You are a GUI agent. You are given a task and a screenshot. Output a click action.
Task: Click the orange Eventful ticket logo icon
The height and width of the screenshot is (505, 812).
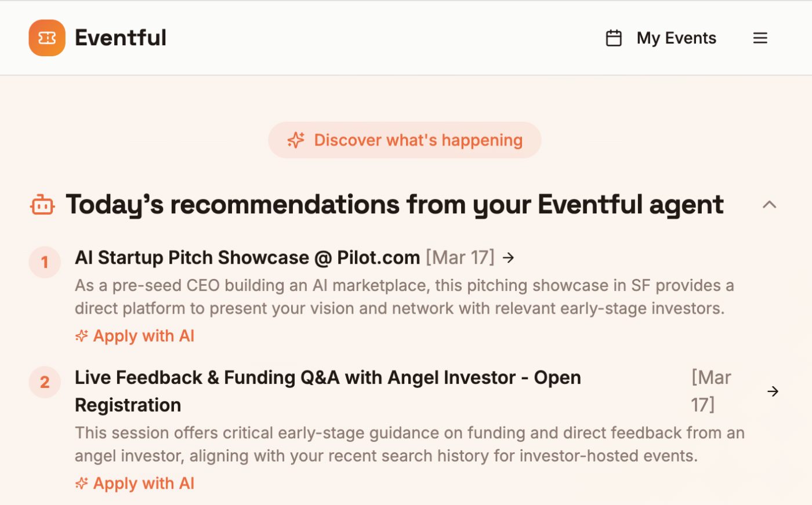coord(47,38)
